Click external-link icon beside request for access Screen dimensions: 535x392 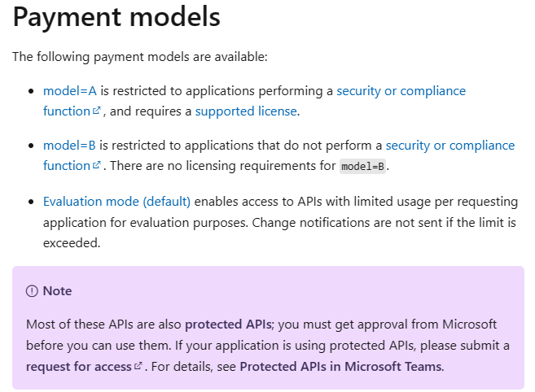point(138,366)
